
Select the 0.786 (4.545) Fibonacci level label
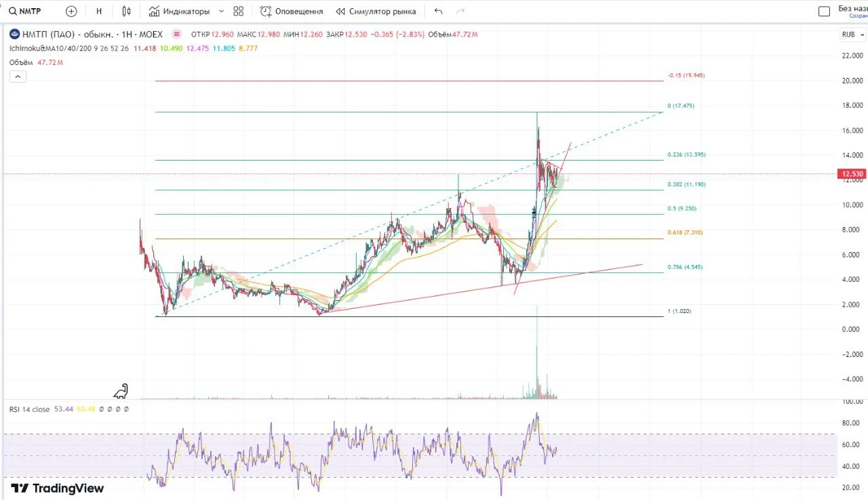[x=685, y=267]
